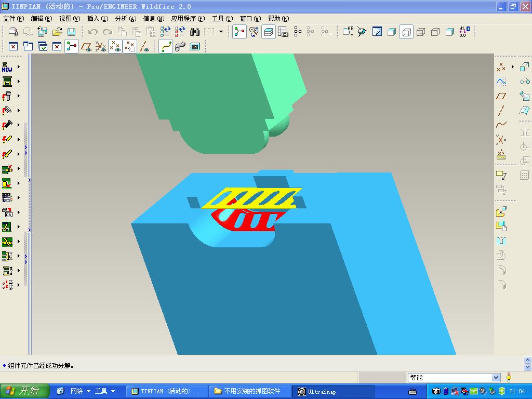Click the Annotation AB display icon
This screenshot has height=399, width=532.
tap(348, 32)
